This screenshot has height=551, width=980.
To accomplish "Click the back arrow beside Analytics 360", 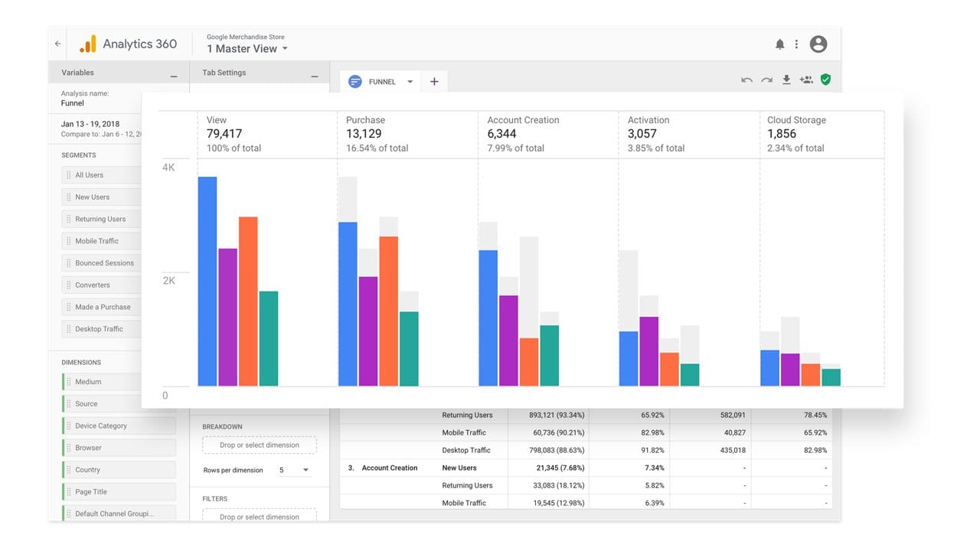I will [x=57, y=44].
